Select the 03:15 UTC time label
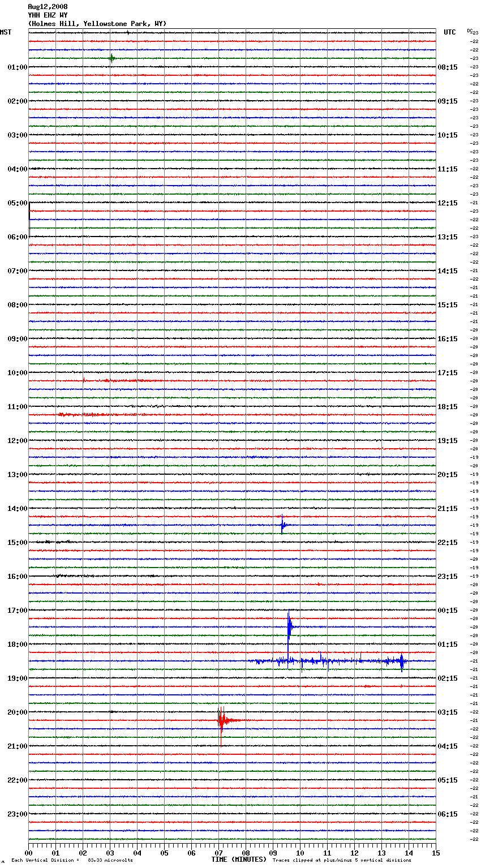 point(448,712)
